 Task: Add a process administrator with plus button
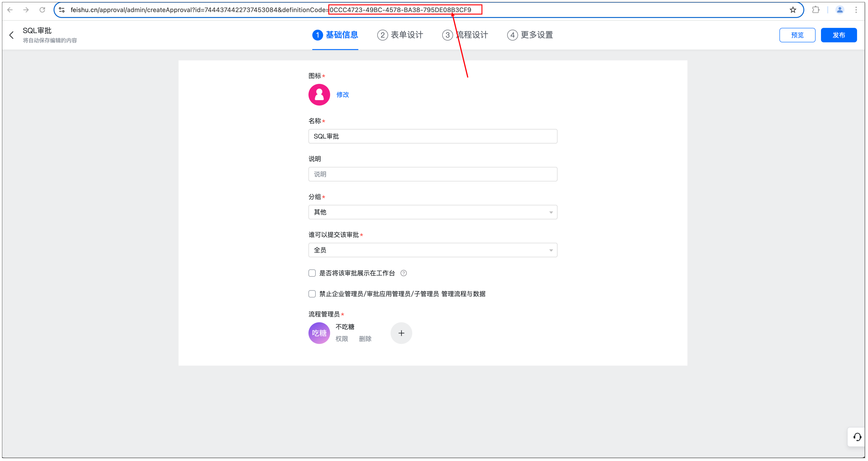tap(401, 333)
